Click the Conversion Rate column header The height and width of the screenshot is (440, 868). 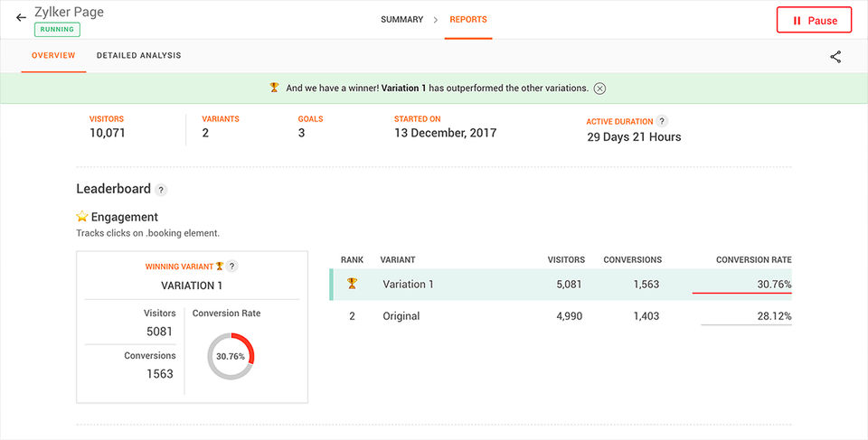click(753, 260)
